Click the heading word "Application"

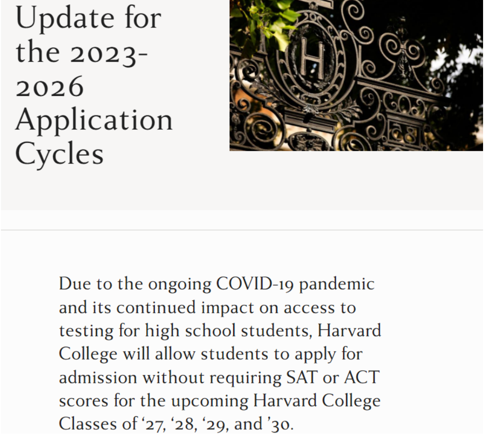[94, 120]
